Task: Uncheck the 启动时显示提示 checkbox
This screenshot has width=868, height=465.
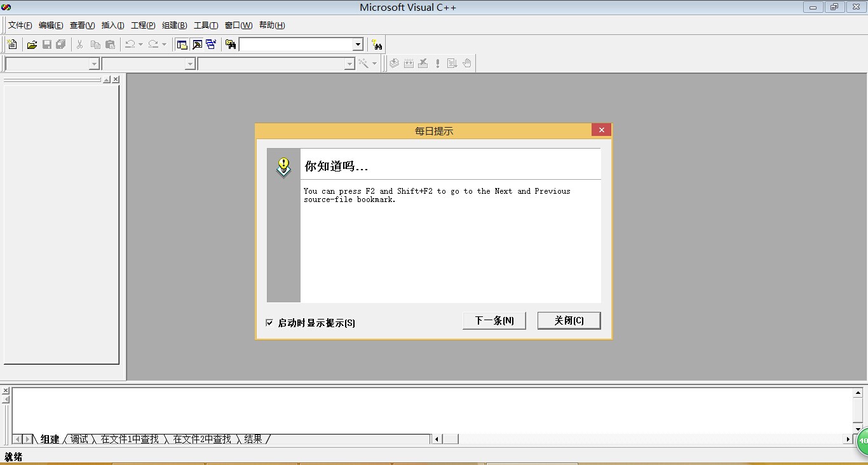Action: (x=269, y=323)
